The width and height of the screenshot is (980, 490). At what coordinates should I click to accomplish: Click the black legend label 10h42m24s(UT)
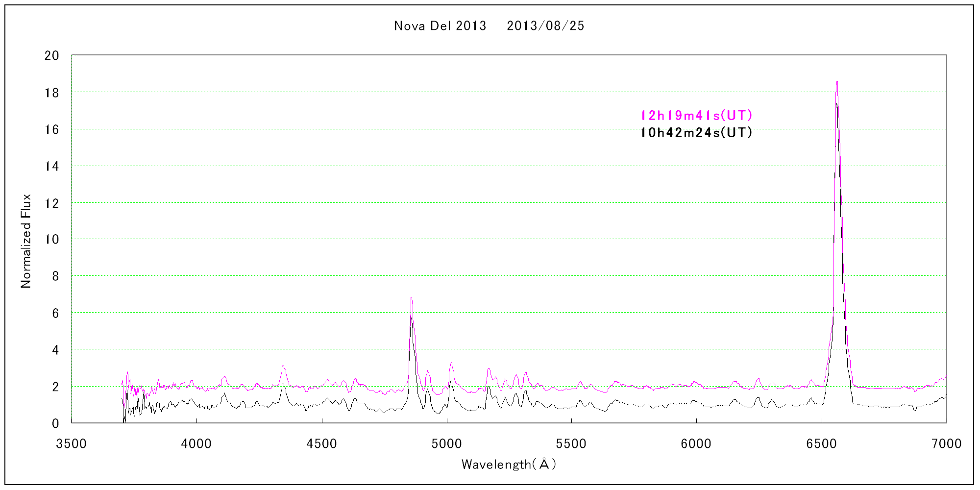click(x=696, y=133)
